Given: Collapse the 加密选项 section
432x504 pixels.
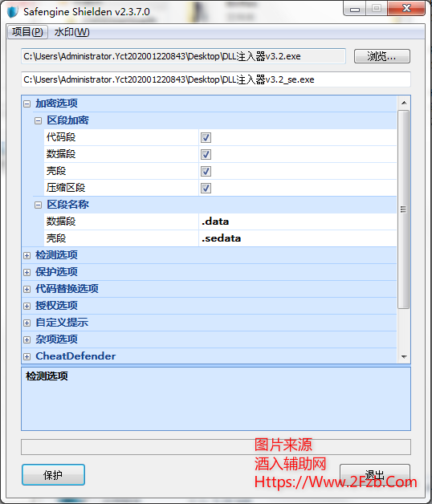Looking at the screenshot, I should [x=27, y=104].
